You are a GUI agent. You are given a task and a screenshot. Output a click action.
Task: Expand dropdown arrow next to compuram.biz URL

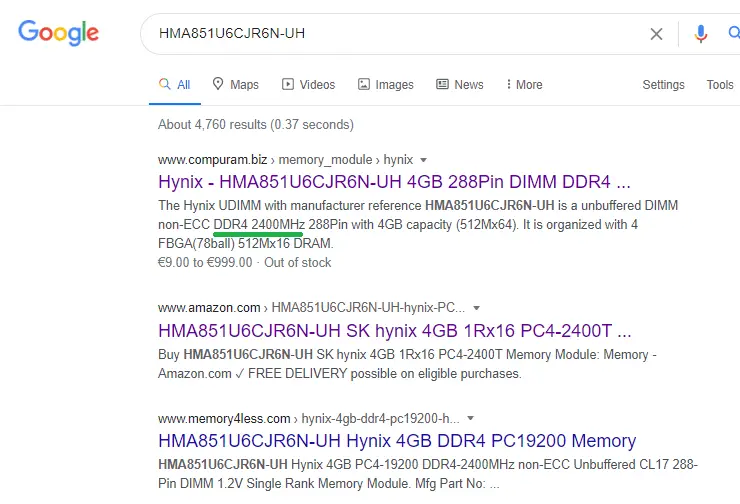pyautogui.click(x=424, y=160)
